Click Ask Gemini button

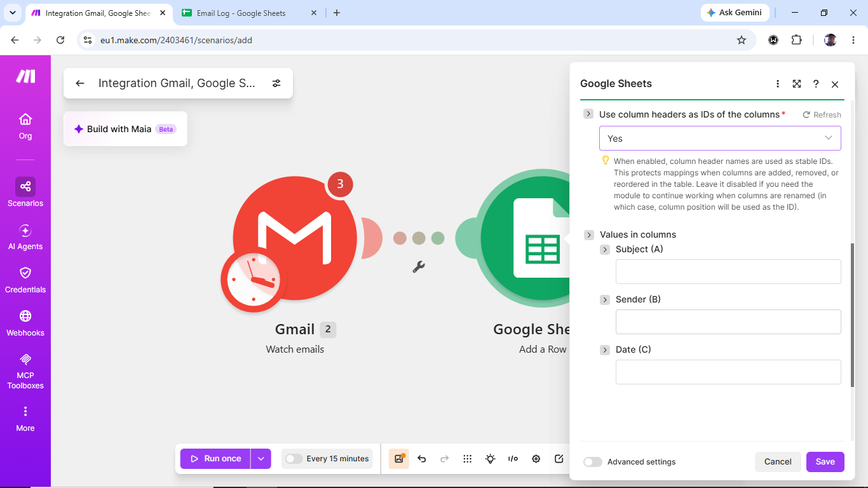pyautogui.click(x=735, y=13)
